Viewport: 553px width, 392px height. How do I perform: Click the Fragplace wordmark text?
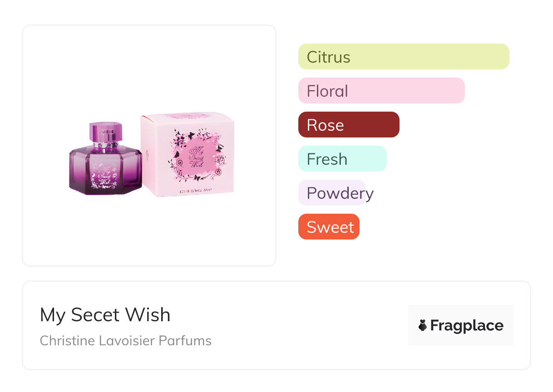(x=467, y=326)
